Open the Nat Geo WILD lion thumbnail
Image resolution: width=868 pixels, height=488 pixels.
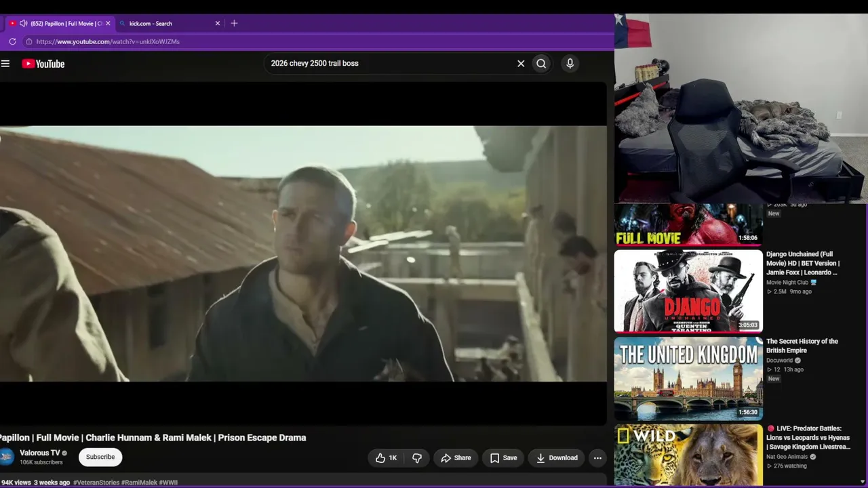(688, 455)
